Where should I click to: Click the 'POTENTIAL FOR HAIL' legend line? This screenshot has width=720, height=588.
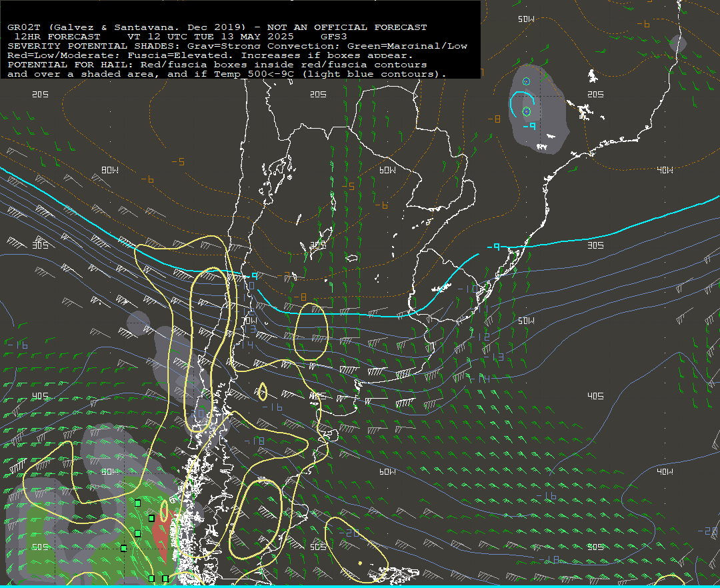pyautogui.click(x=217, y=65)
